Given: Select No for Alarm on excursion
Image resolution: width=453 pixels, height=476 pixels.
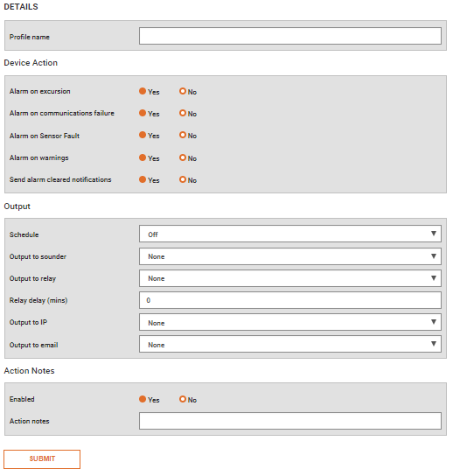Looking at the screenshot, I should (x=183, y=91).
